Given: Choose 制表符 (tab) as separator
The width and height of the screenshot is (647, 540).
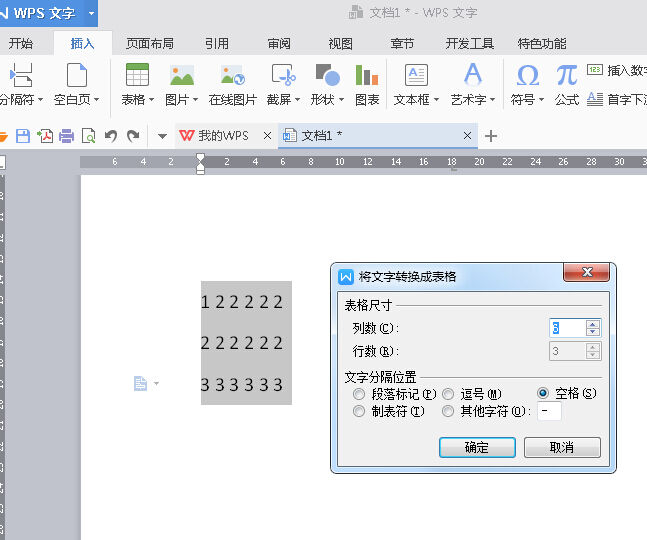Looking at the screenshot, I should (x=359, y=411).
